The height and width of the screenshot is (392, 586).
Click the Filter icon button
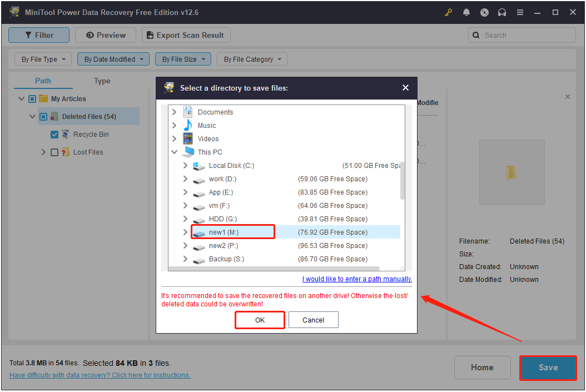point(27,35)
